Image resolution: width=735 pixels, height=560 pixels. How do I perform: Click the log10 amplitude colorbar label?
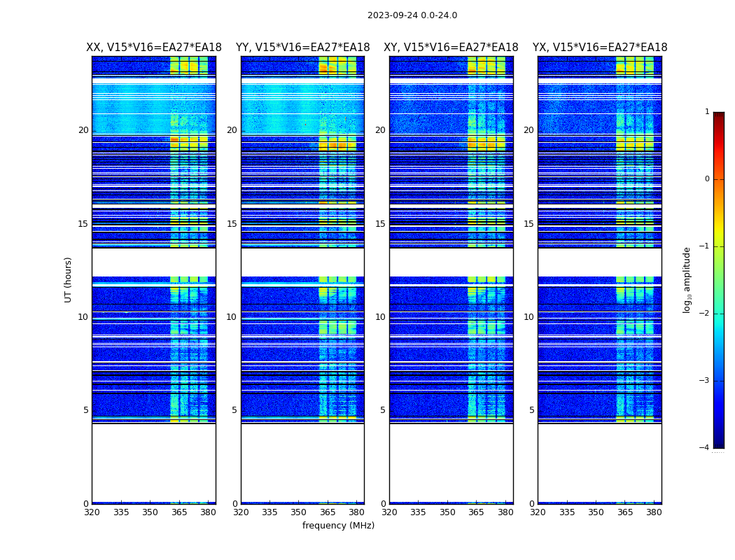click(x=687, y=279)
